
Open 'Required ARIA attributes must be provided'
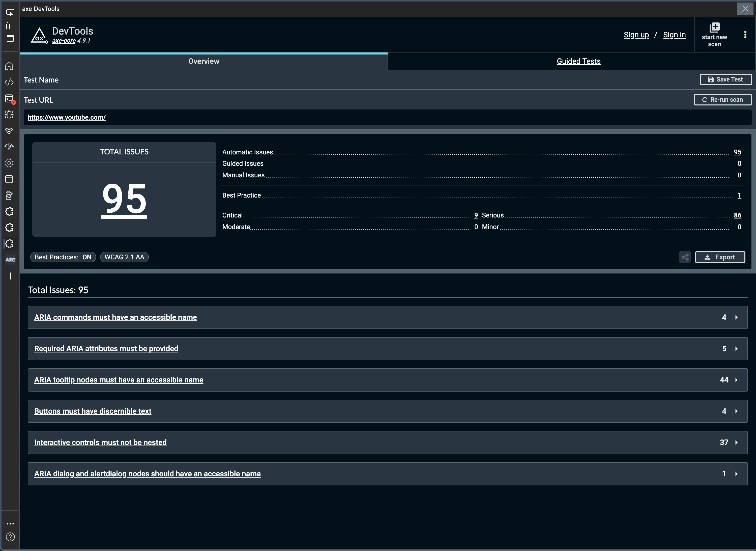[x=106, y=349]
